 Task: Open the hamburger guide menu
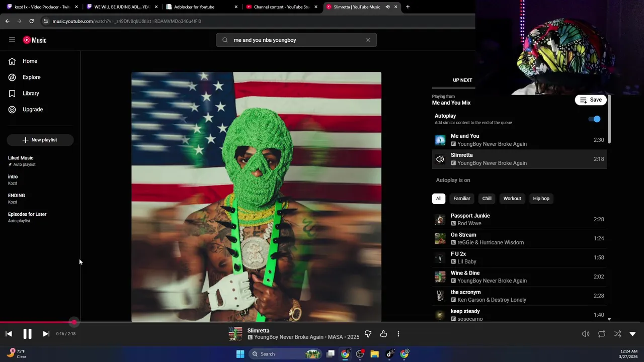[x=12, y=40]
